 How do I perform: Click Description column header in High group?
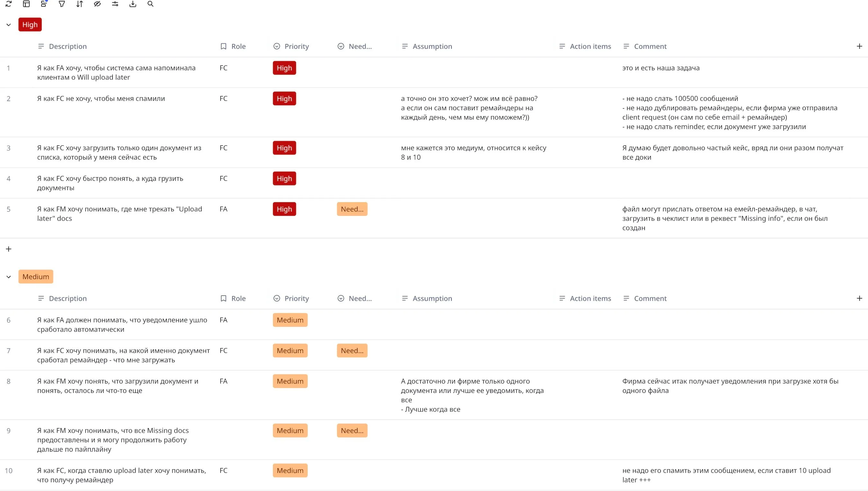[62, 46]
